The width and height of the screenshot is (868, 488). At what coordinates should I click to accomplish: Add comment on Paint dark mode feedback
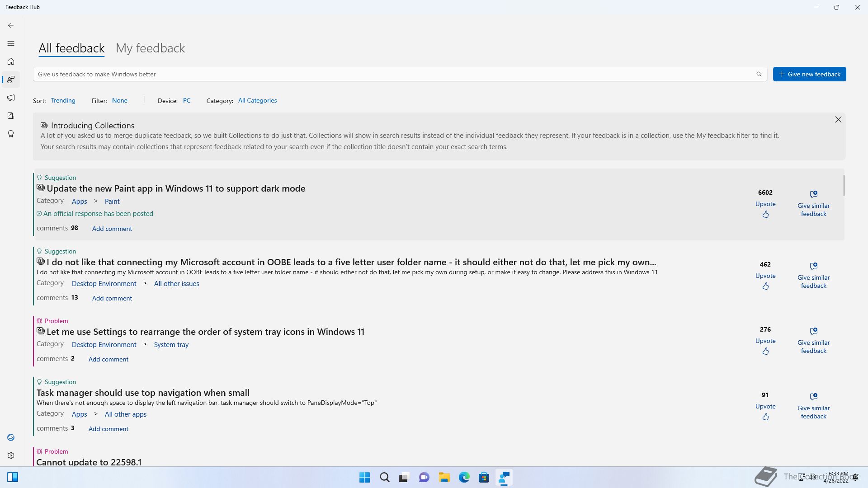[x=112, y=229]
